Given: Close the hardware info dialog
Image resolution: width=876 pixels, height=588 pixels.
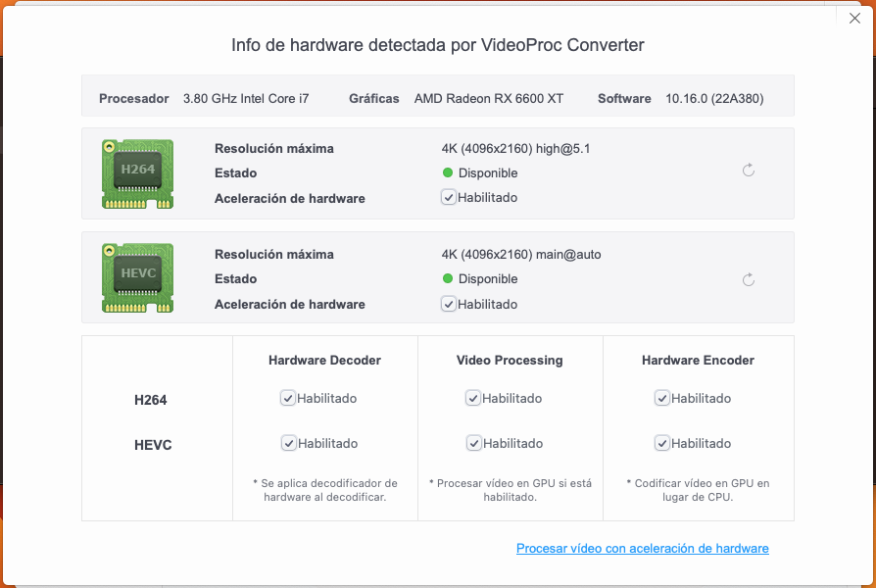Looking at the screenshot, I should tap(854, 19).
